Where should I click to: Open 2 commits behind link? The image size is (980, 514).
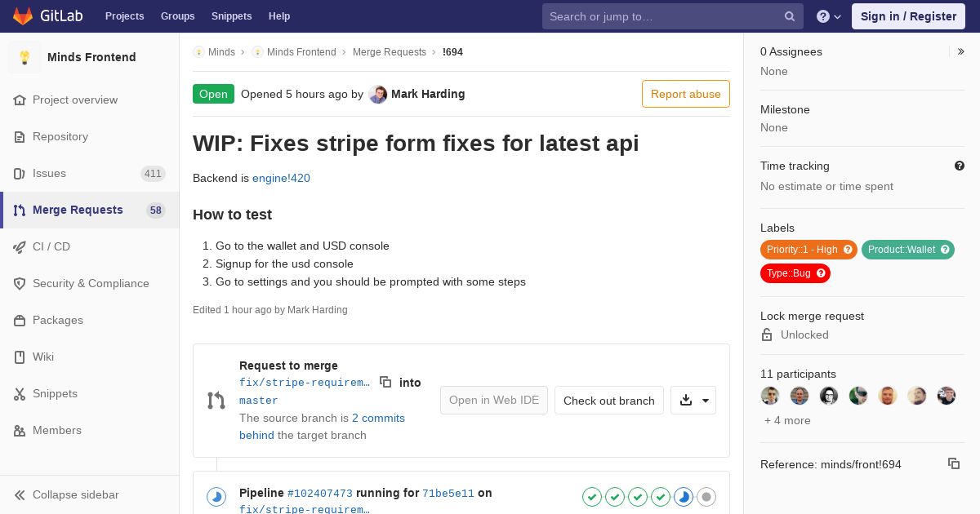322,426
